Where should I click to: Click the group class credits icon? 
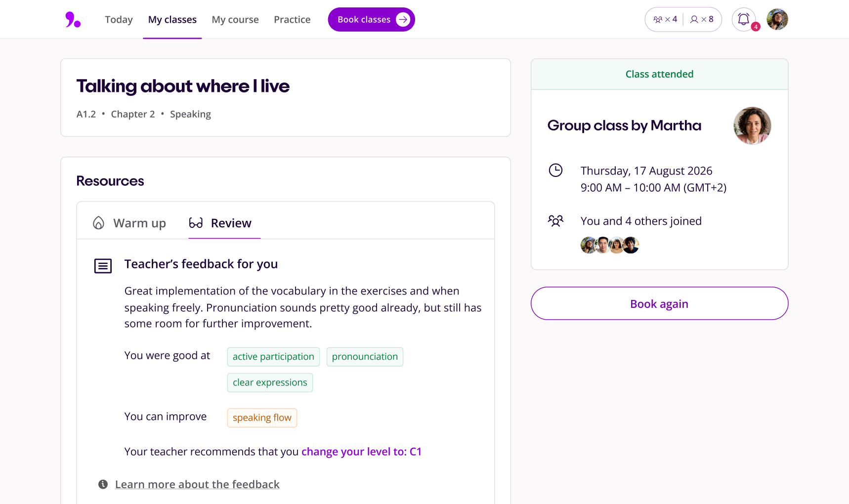(658, 20)
